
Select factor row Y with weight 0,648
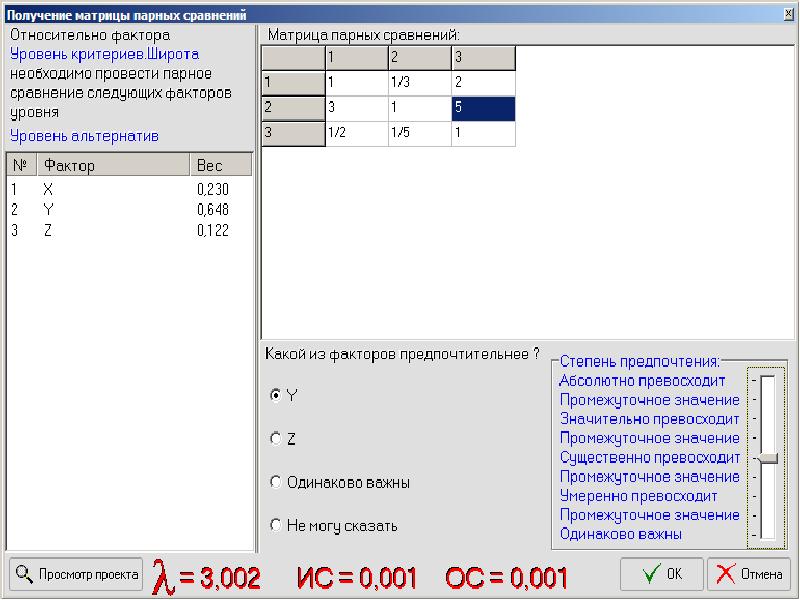coord(130,210)
